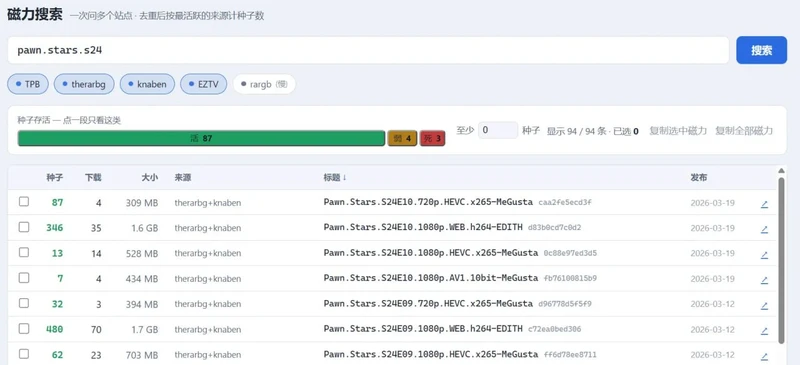Click seed count 346
The height and width of the screenshot is (365, 800).
click(x=55, y=228)
